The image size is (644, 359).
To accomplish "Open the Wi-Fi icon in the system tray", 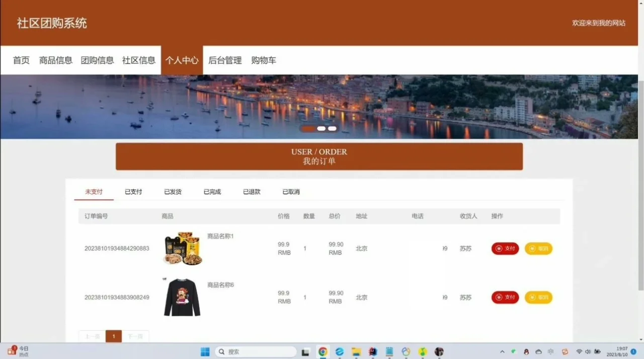I will [579, 351].
